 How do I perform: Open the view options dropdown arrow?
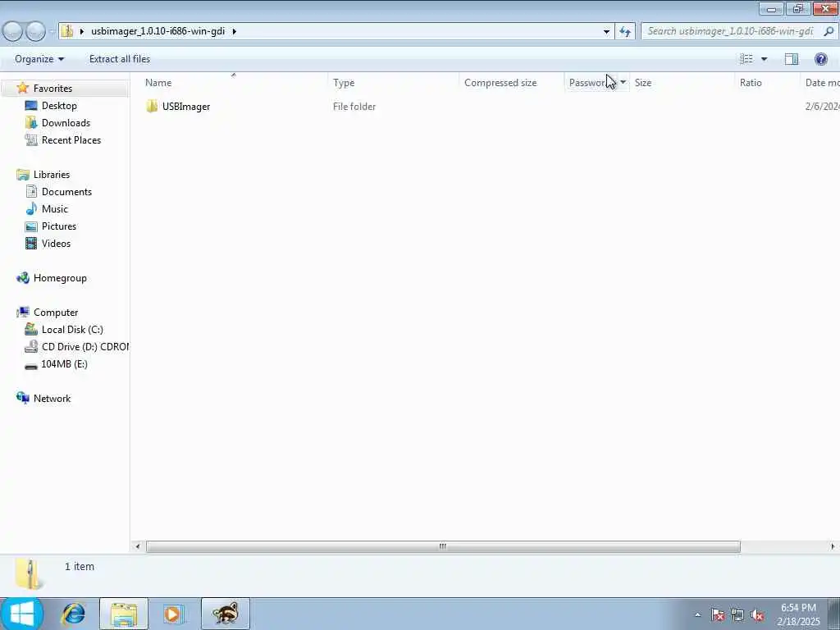pyautogui.click(x=764, y=59)
